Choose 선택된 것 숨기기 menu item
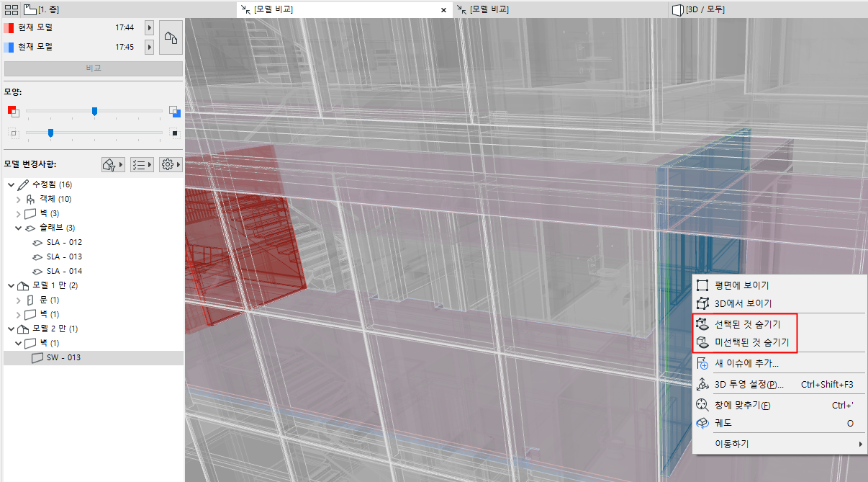The width and height of the screenshot is (868, 482). point(779,325)
